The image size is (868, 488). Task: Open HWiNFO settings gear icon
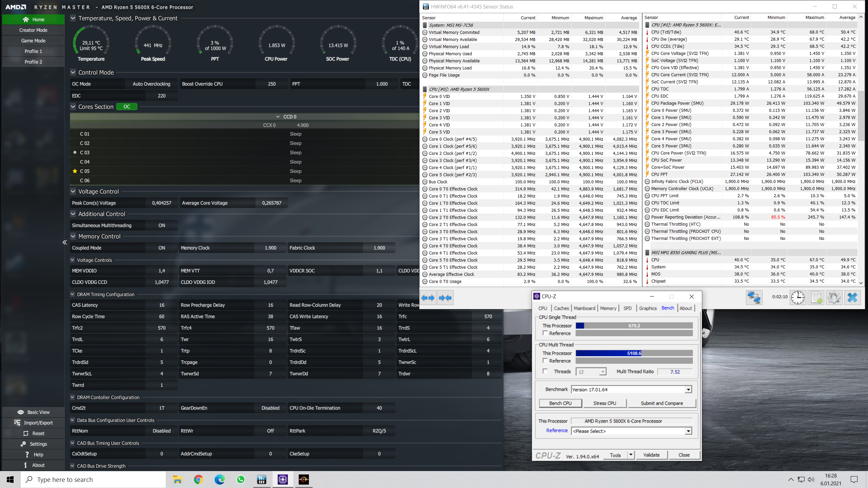pos(834,298)
